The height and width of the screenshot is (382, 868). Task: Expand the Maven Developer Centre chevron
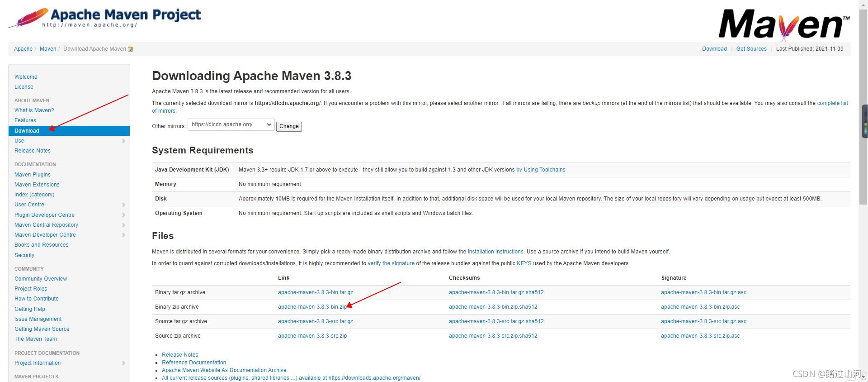[123, 235]
